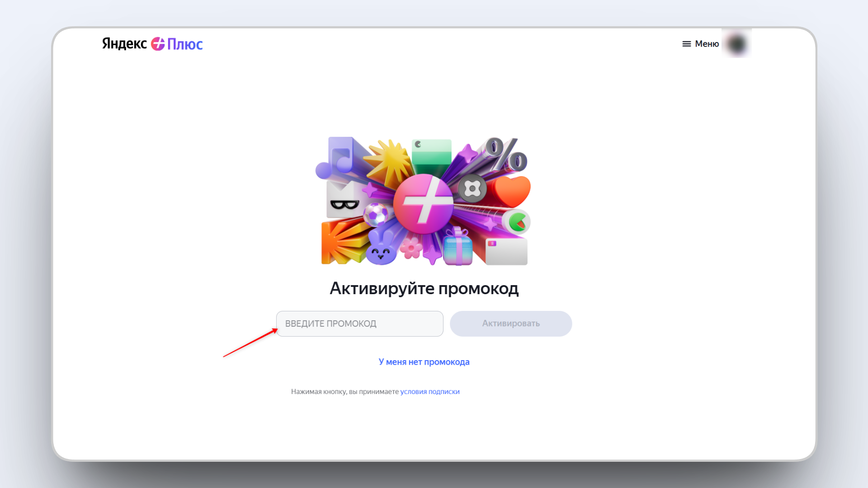Expand the Меню navigation

707,44
